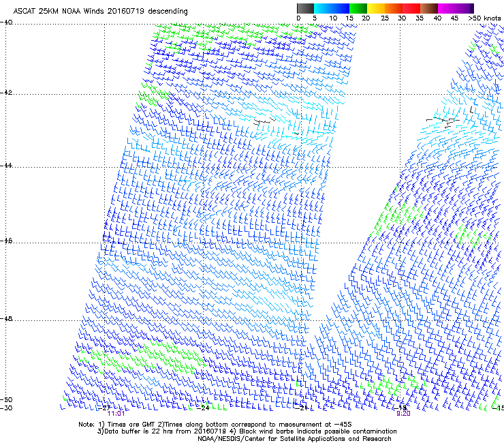Click the '-42' latitude axis label

[x=6, y=93]
